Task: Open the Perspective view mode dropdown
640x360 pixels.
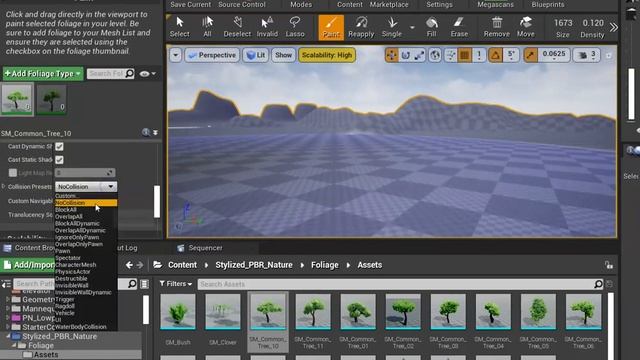Action: (212, 55)
